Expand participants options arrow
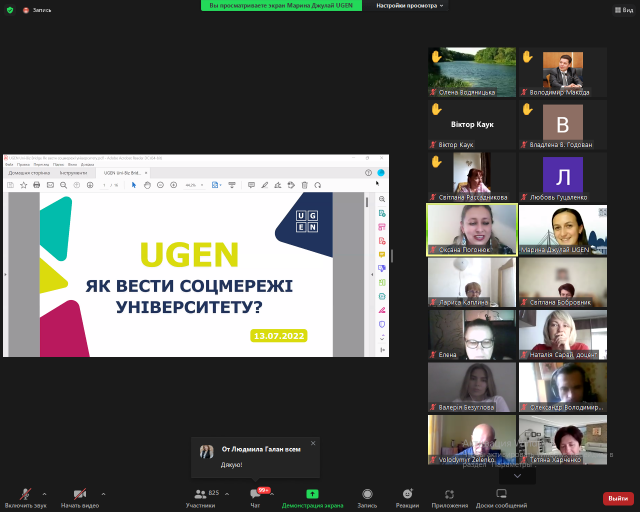 coord(227,494)
